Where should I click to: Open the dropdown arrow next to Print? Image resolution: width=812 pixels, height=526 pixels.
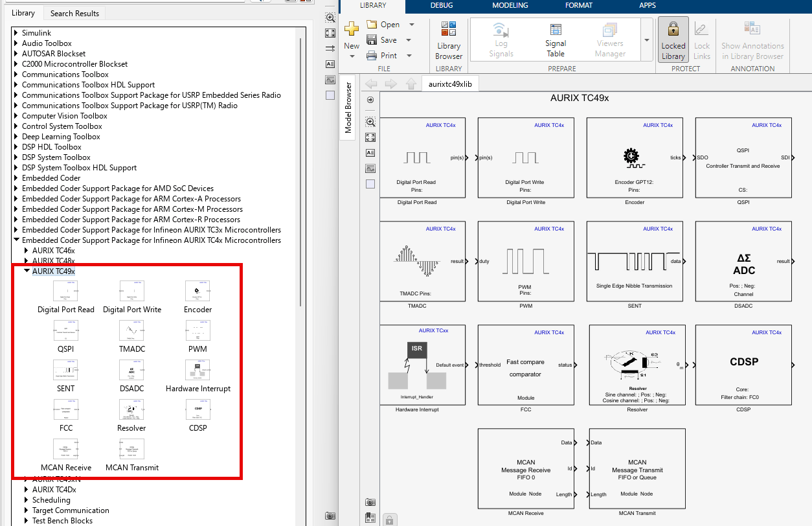[409, 56]
